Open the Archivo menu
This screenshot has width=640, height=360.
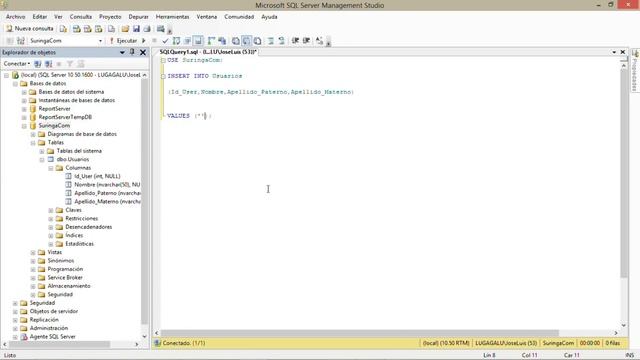pos(16,17)
